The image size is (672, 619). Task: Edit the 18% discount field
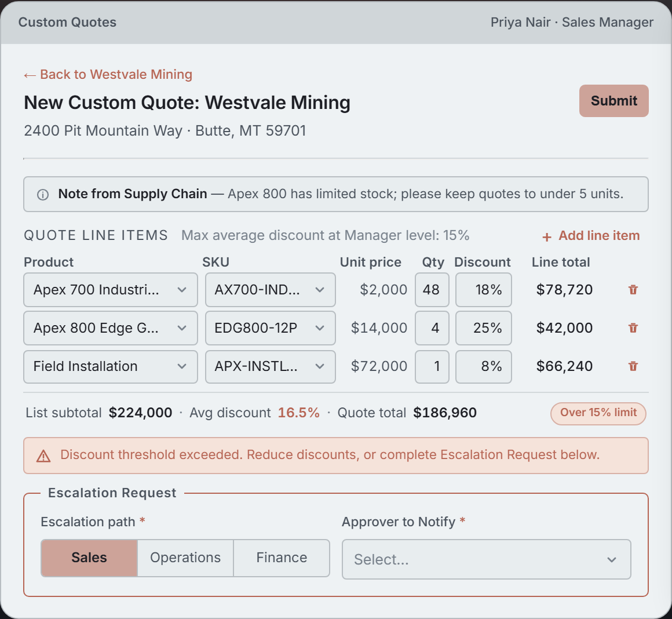[x=483, y=290]
